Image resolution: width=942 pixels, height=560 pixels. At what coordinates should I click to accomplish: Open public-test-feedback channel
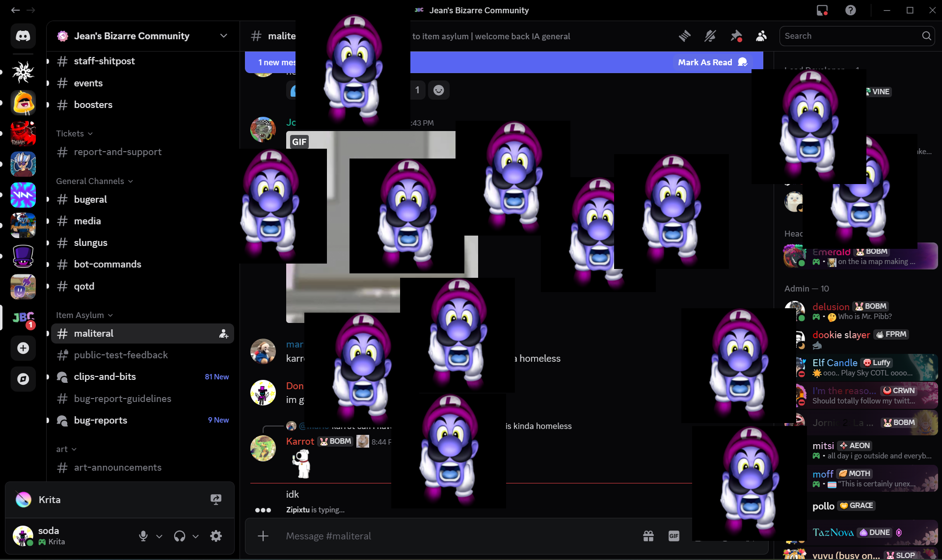point(143,355)
